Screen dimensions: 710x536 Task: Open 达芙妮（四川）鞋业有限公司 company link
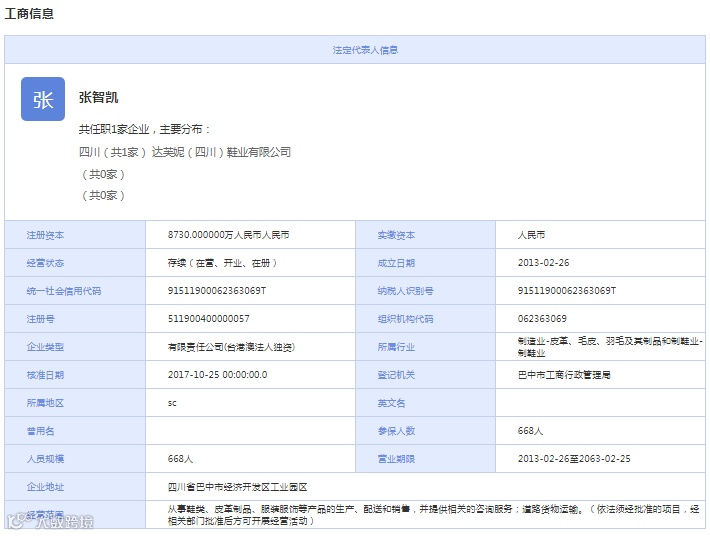(221, 152)
